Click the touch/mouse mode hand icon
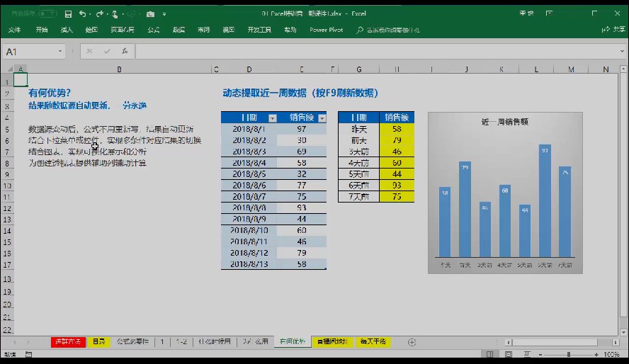629x364 pixels. (115, 14)
